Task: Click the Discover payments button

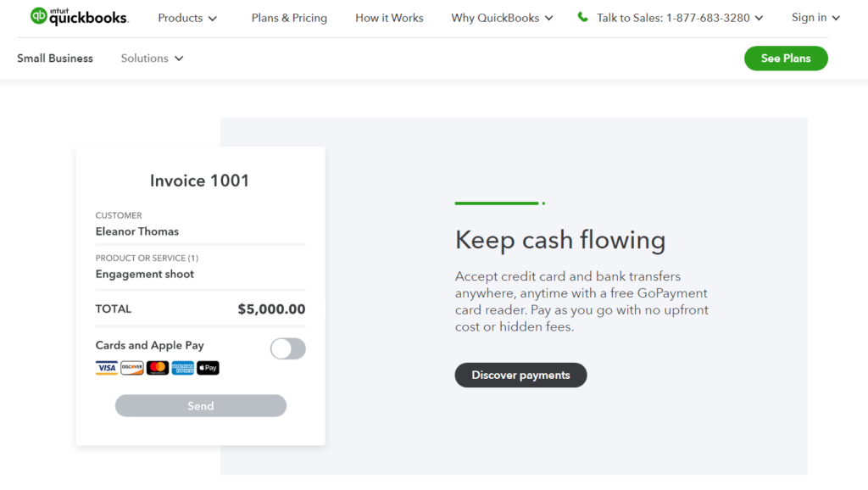Action: coord(520,375)
